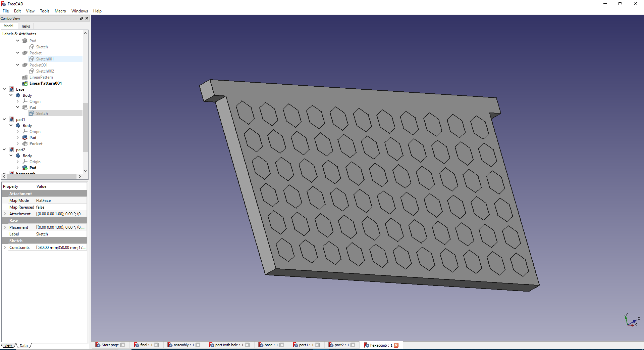Click the Pad icon under part1 Body
The image size is (644, 350).
pos(25,137)
